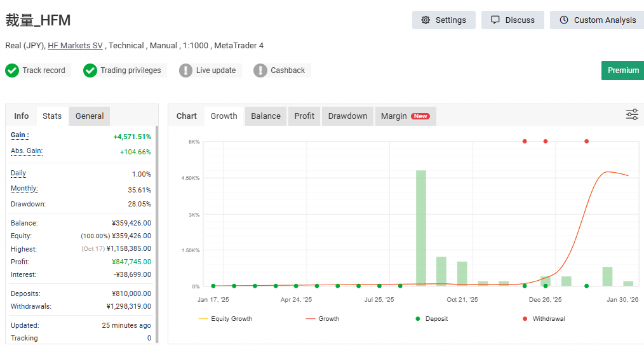The height and width of the screenshot is (350, 644).
Task: Switch to the Stats tab
Action: tap(52, 116)
